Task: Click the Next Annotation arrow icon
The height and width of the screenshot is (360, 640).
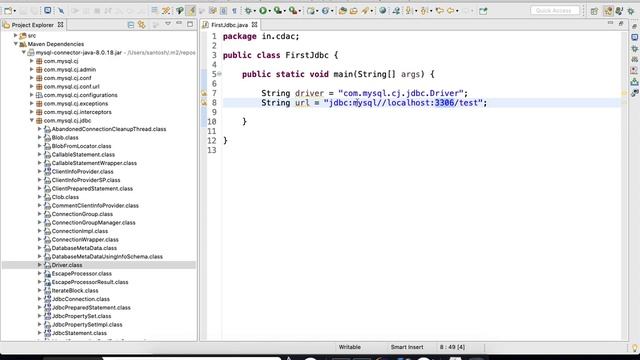Action: coord(409,11)
